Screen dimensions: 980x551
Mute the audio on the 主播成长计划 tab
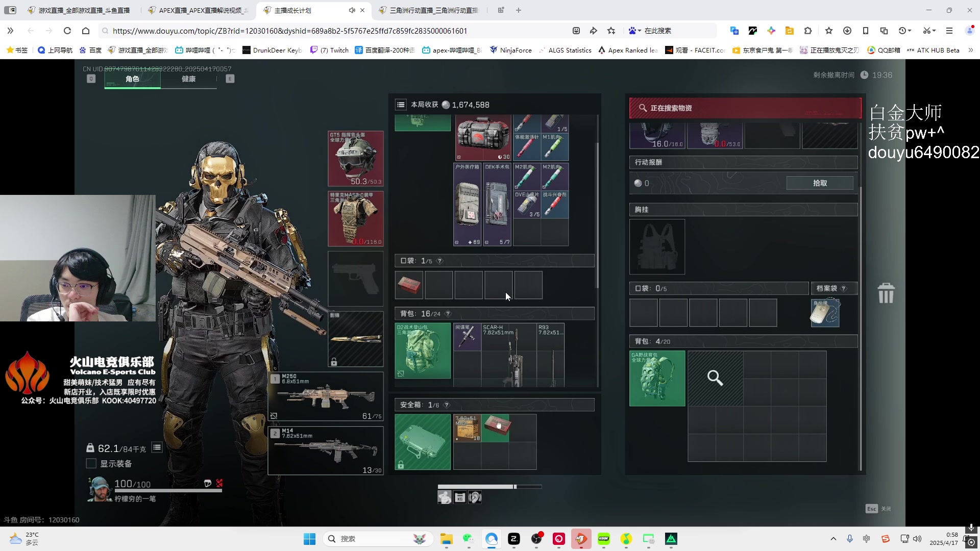[352, 10]
